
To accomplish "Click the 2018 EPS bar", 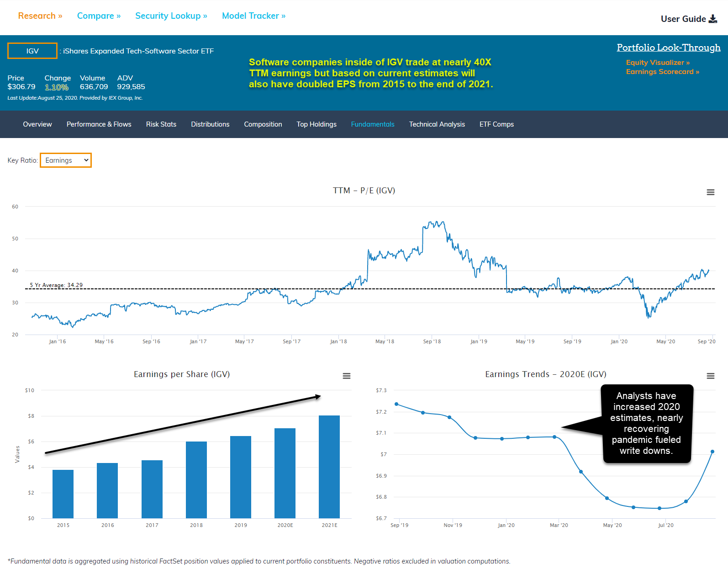I will (196, 480).
